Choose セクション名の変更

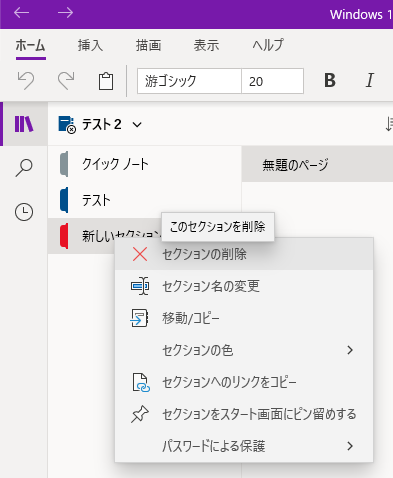pyautogui.click(x=244, y=286)
